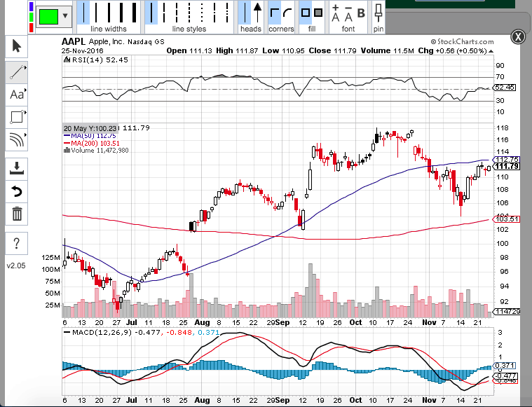Click the 103.51 MA(200) axis tag

coord(506,219)
